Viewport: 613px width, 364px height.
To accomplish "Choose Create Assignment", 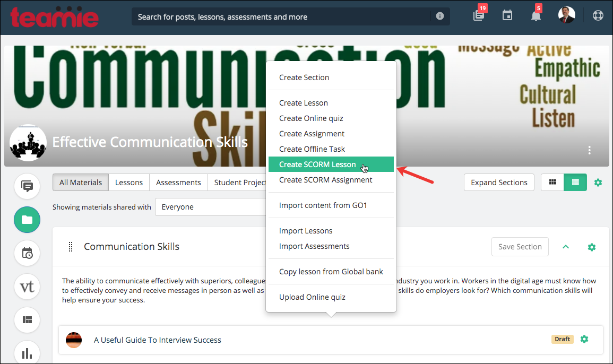I will click(331, 134).
